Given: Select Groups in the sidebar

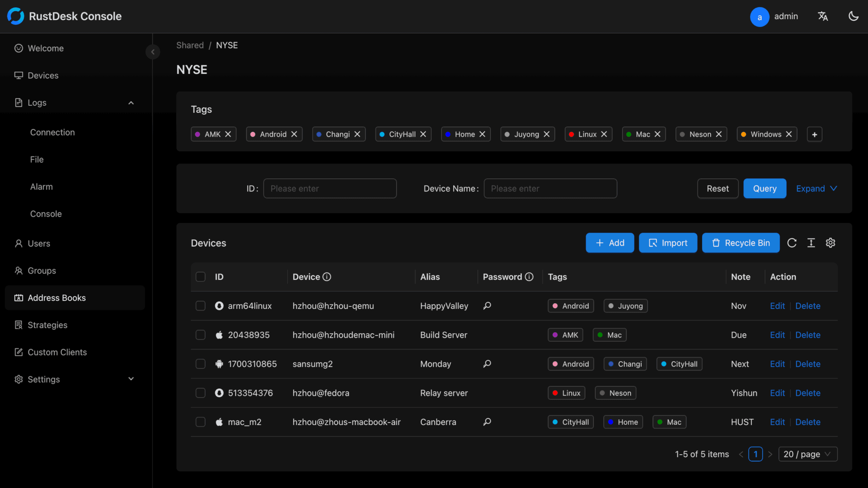Looking at the screenshot, I should point(41,270).
